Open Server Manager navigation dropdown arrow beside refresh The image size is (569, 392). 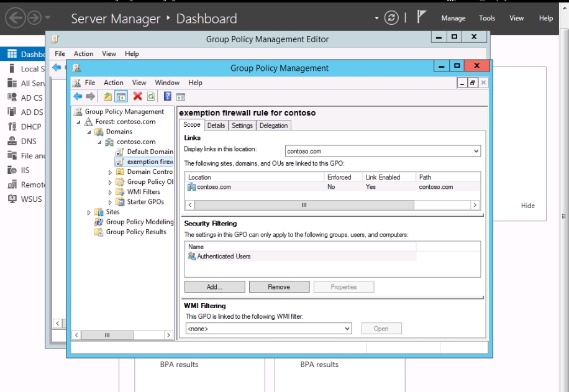376,18
